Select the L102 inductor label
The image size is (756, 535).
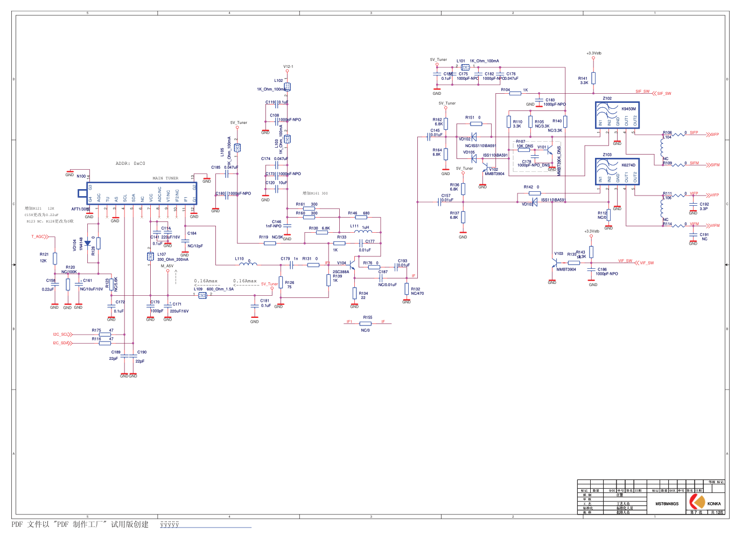[x=278, y=81]
